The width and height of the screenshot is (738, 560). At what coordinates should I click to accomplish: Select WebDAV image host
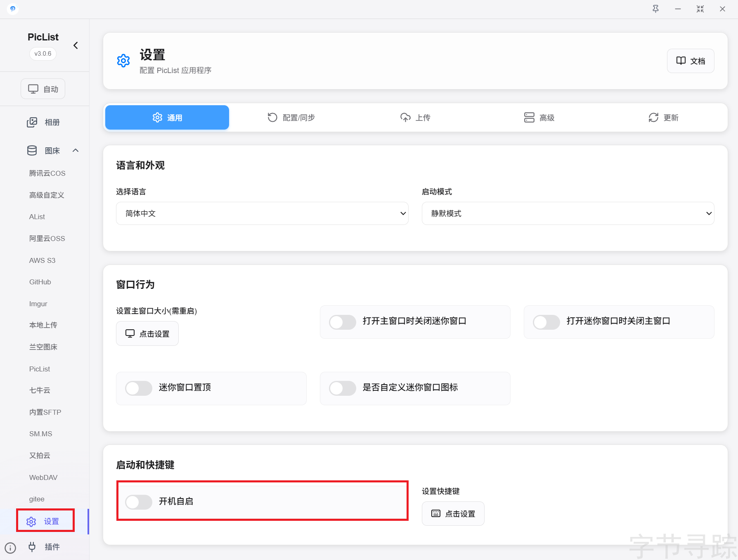43,477
